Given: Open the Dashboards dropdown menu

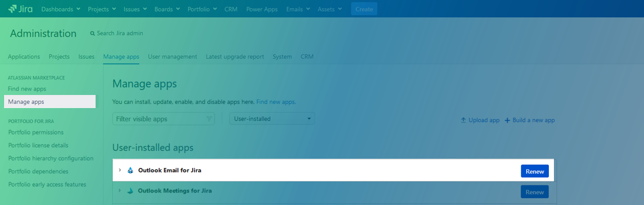Looking at the screenshot, I should (60, 9).
